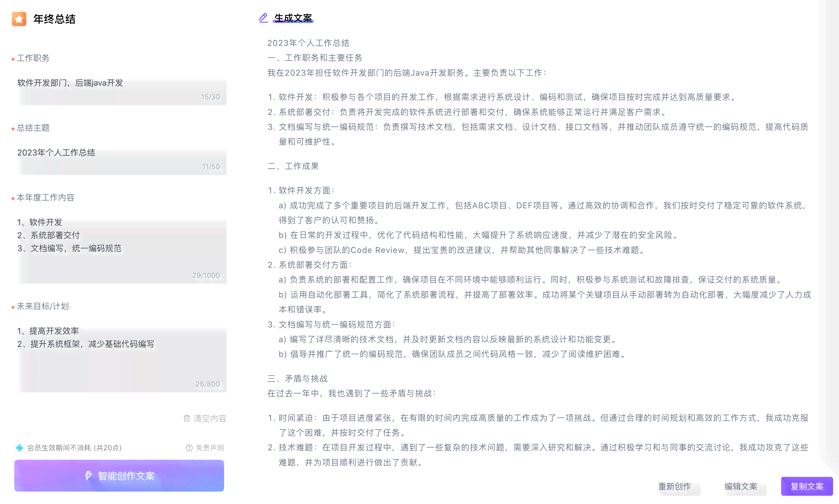Viewport: 839px width, 504px height.
Task: Clear all inputs with 清空内容
Action: click(x=205, y=418)
